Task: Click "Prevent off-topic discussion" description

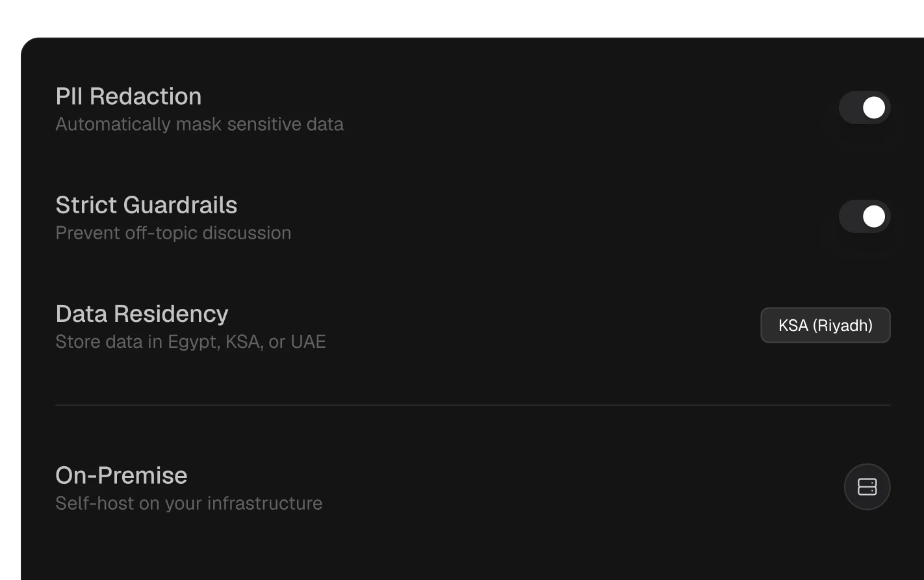Action: (173, 233)
